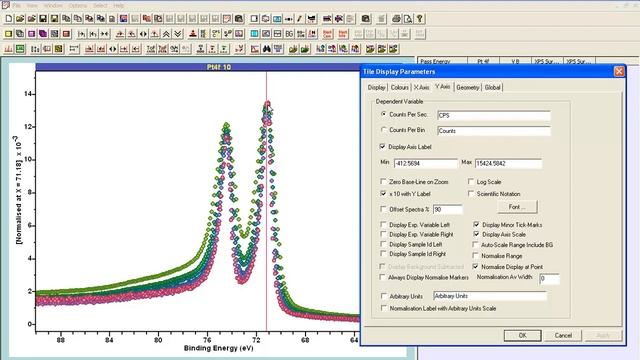This screenshot has width=640, height=360.
Task: Click the Help question mark icon
Action: pos(419,19)
